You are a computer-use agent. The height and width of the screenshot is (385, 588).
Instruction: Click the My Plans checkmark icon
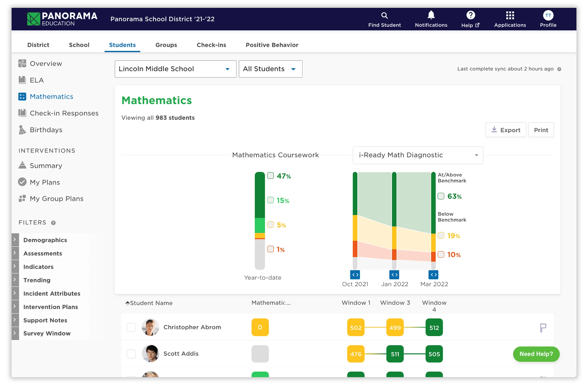pos(22,182)
